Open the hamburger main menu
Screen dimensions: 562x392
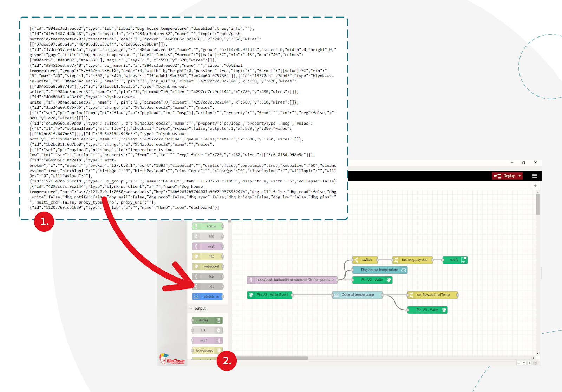(x=535, y=176)
